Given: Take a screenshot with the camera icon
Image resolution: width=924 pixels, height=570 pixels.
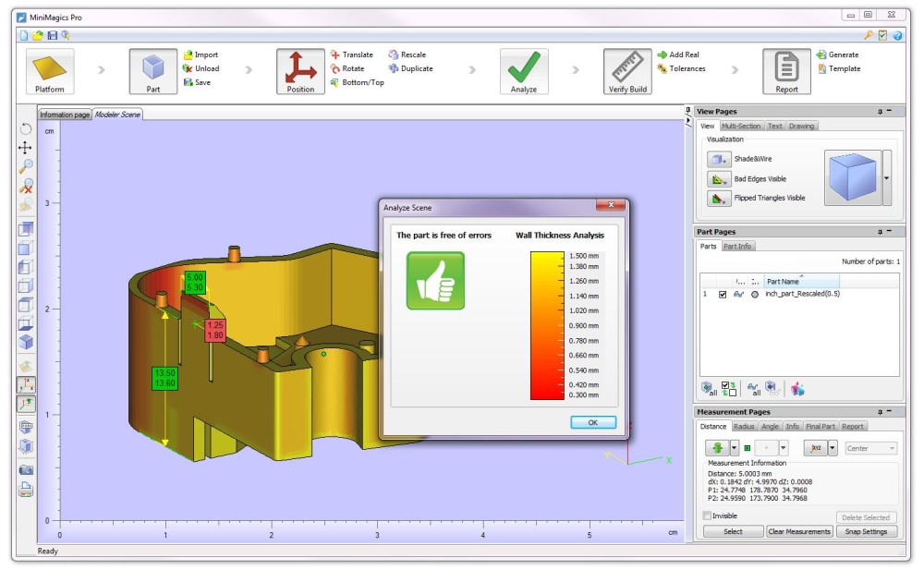Looking at the screenshot, I should (x=26, y=470).
